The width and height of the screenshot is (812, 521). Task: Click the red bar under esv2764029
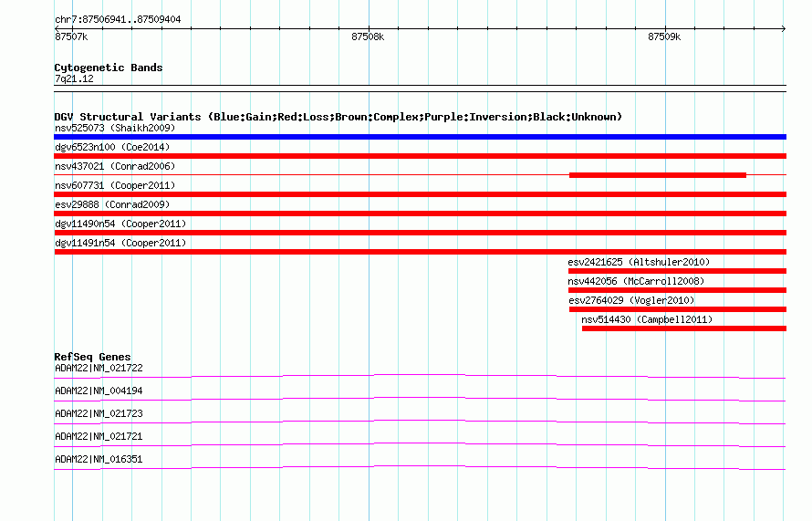click(x=678, y=309)
